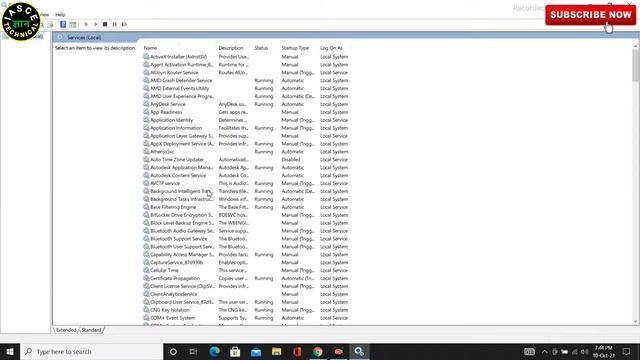Select the AllJoyn Router Service row
Screen dimensions: 640x360
click(x=246, y=73)
